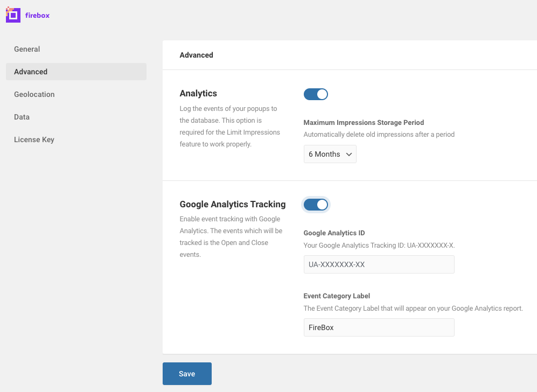Image resolution: width=537 pixels, height=392 pixels.
Task: Click the Analytics section heading
Action: pyautogui.click(x=198, y=94)
